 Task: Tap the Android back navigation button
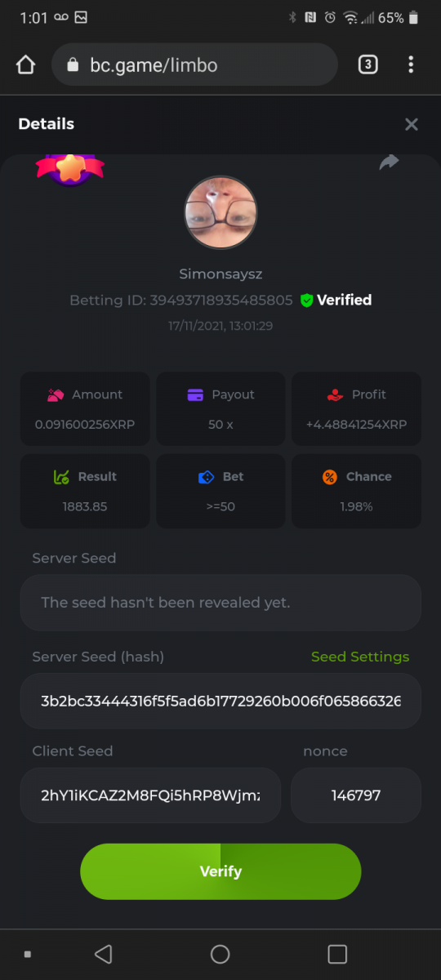point(103,954)
